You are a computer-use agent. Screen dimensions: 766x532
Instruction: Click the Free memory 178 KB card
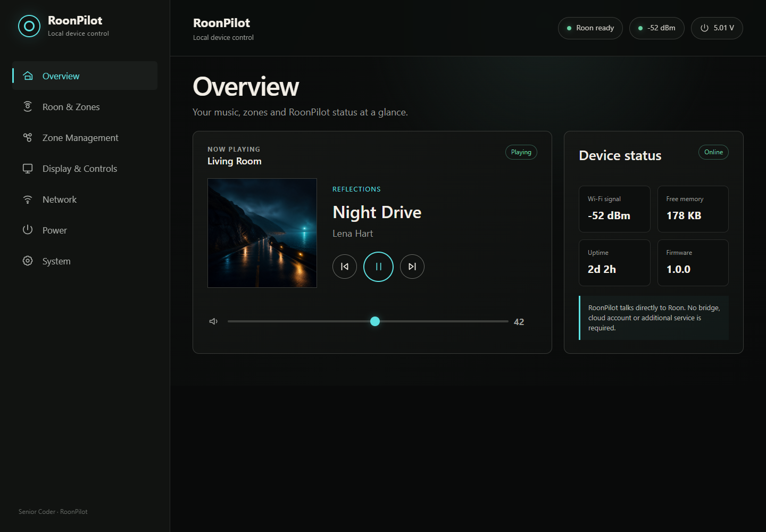(x=693, y=209)
